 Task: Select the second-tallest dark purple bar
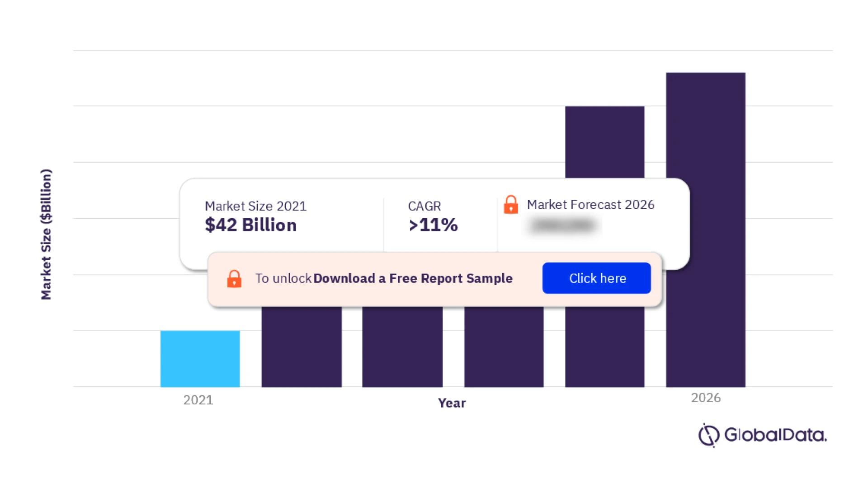pyautogui.click(x=604, y=140)
